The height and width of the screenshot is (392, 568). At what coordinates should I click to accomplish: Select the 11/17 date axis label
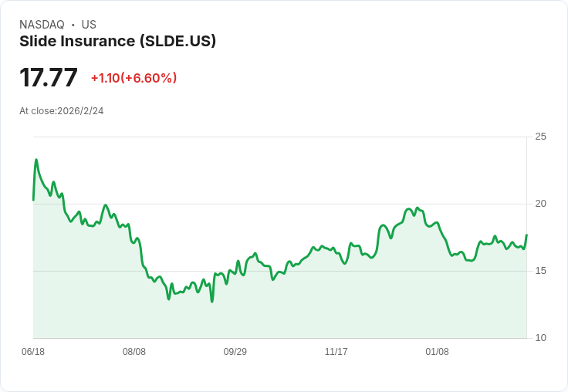click(x=336, y=352)
